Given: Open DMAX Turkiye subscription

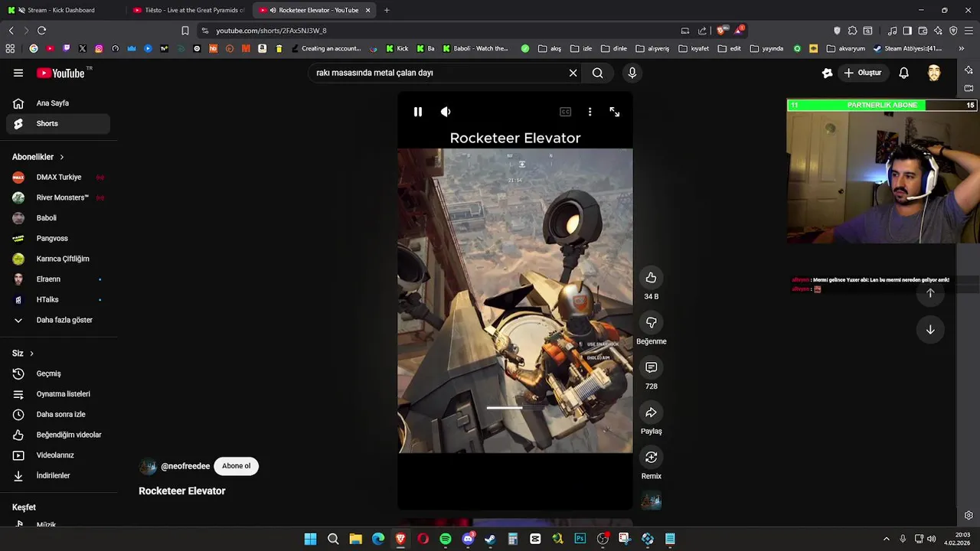Looking at the screenshot, I should [58, 178].
